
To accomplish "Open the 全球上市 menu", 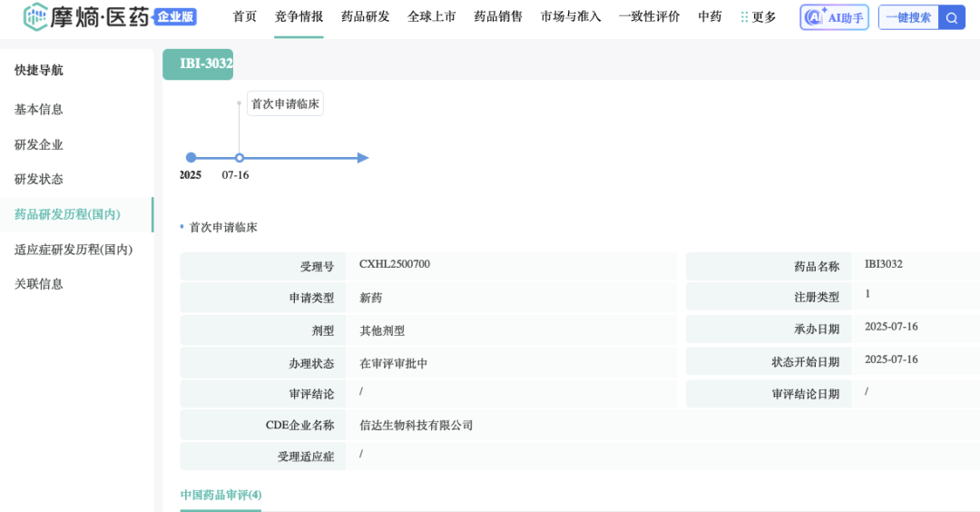I will click(431, 17).
